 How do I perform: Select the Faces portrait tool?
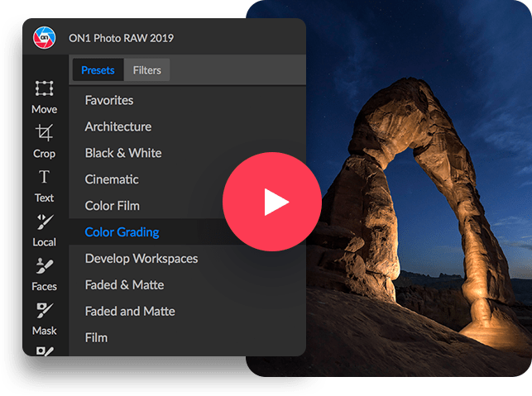pos(45,274)
